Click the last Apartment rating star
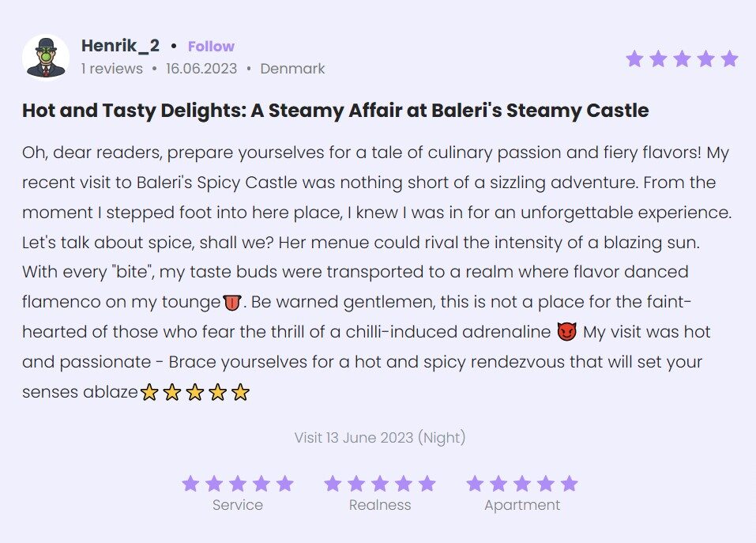The height and width of the screenshot is (543, 756). [x=570, y=484]
